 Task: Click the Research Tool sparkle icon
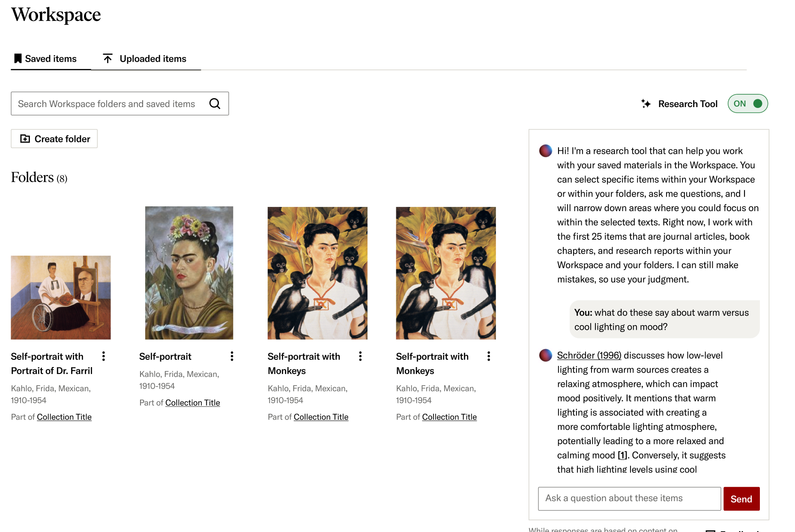(x=646, y=104)
